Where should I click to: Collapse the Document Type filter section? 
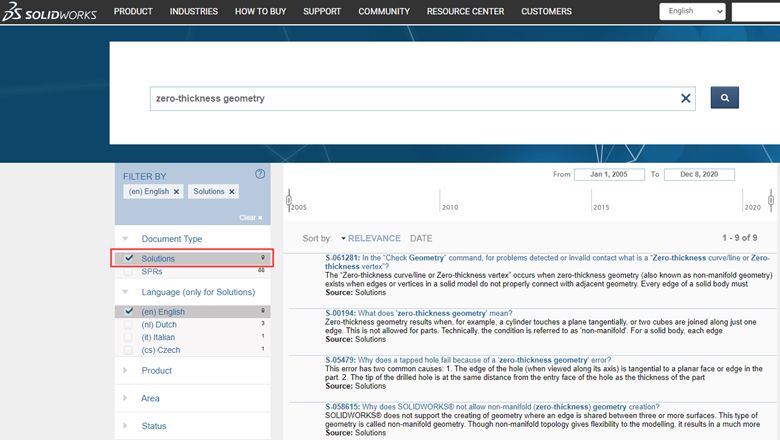pyautogui.click(x=125, y=239)
